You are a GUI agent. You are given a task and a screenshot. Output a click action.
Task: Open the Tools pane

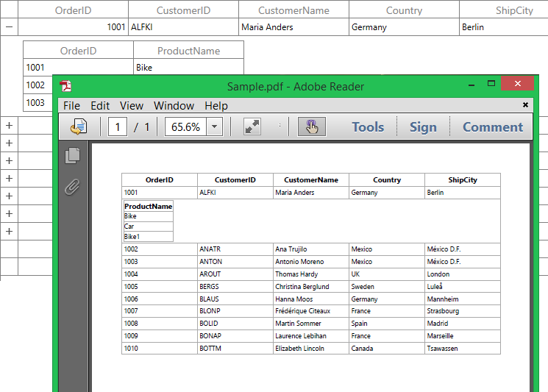tap(368, 127)
